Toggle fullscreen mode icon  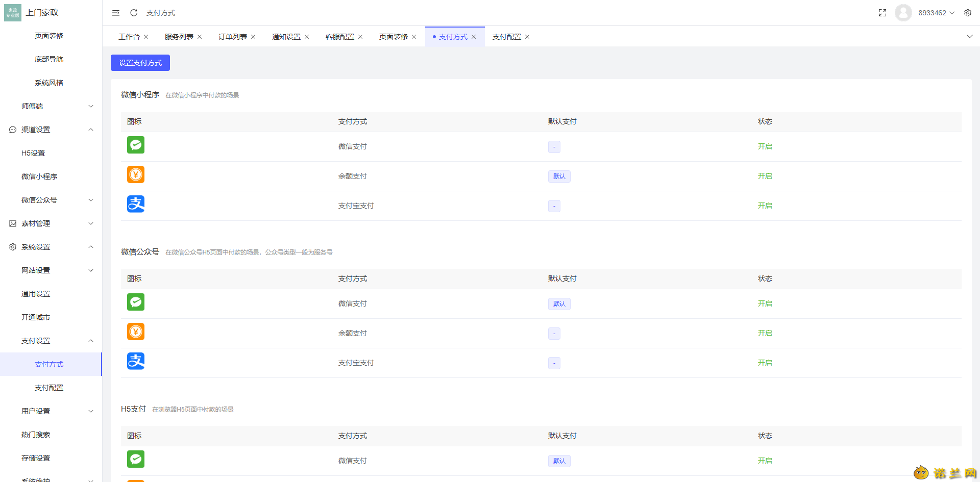tap(883, 13)
